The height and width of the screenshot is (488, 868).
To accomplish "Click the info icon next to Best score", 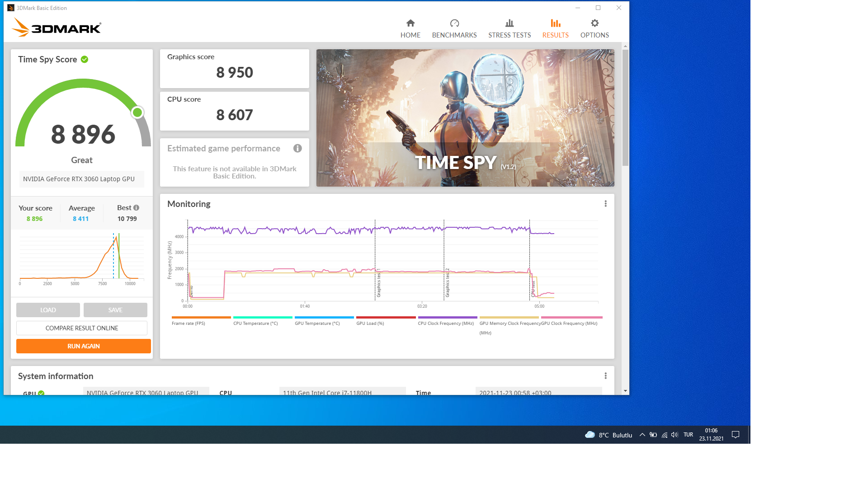I will [136, 208].
